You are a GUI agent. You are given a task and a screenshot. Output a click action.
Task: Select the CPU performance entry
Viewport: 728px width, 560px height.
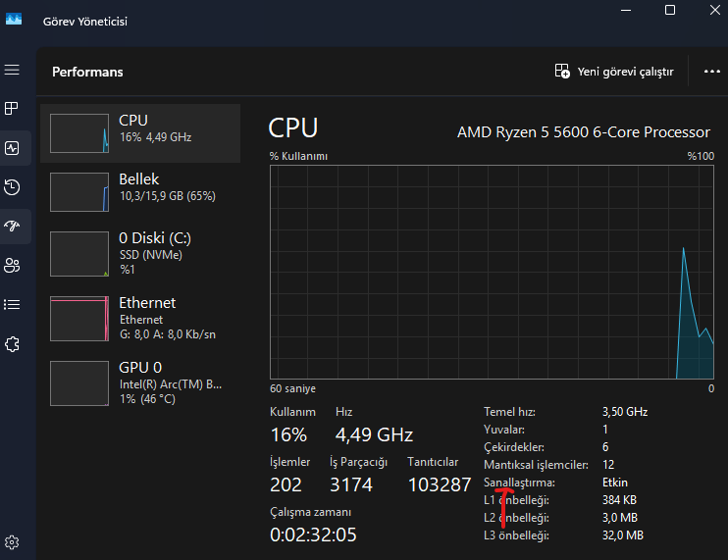[x=139, y=132]
